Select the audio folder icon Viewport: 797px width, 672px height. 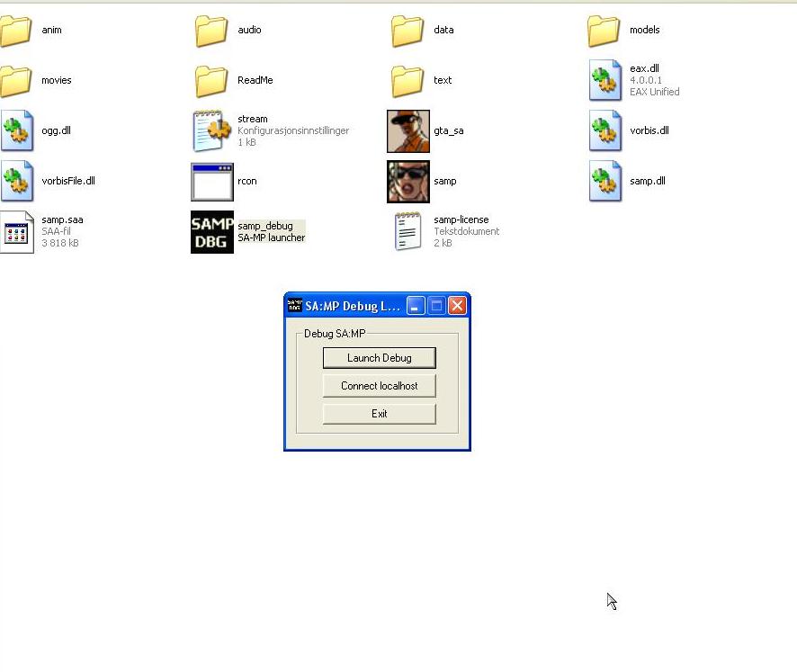pos(211,31)
